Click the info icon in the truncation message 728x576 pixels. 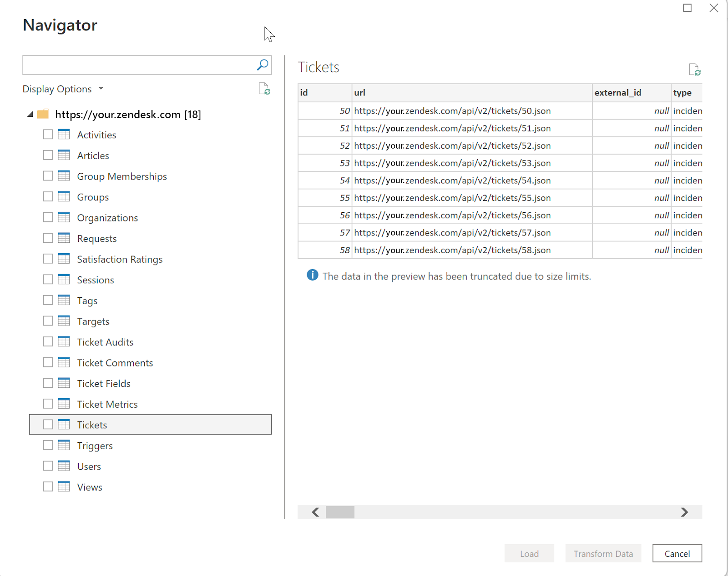312,275
